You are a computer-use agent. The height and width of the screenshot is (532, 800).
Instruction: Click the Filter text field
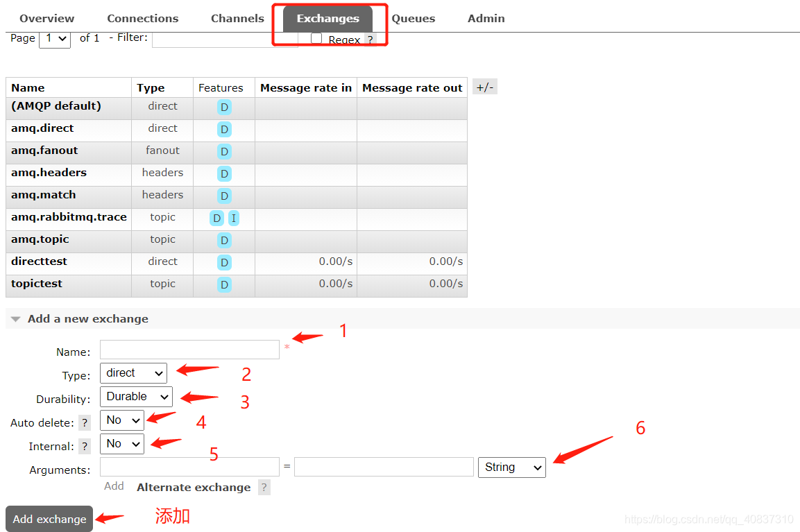click(x=225, y=40)
